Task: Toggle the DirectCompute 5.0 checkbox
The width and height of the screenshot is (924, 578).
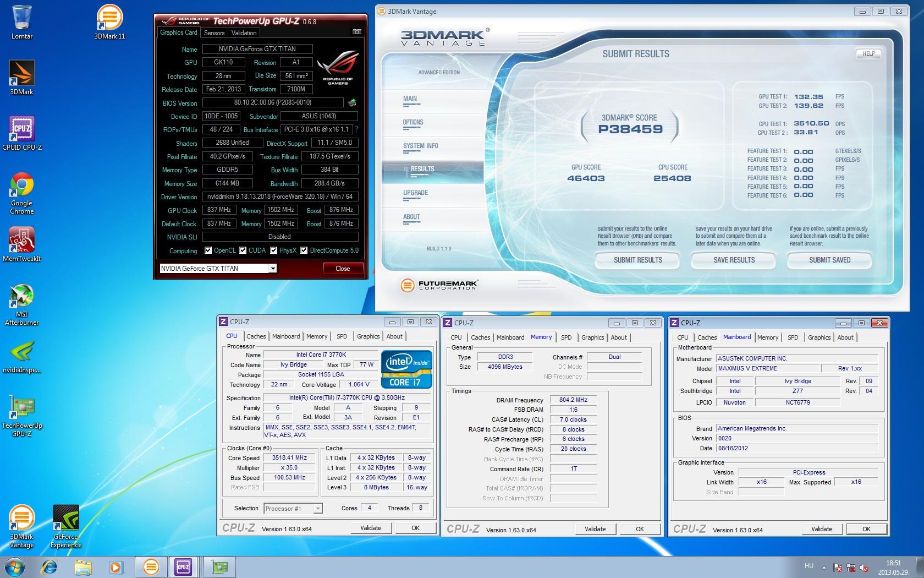Action: click(304, 250)
